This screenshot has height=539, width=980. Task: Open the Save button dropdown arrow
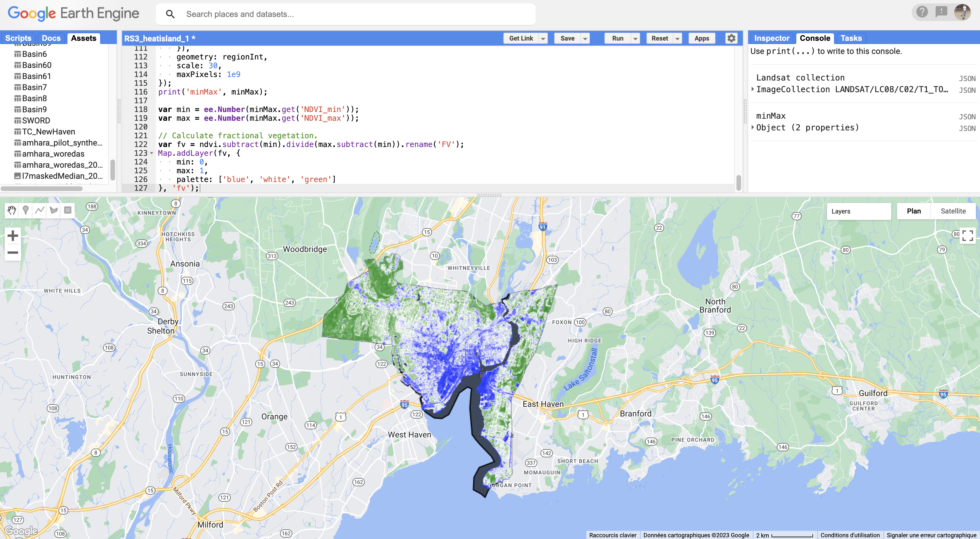point(585,38)
